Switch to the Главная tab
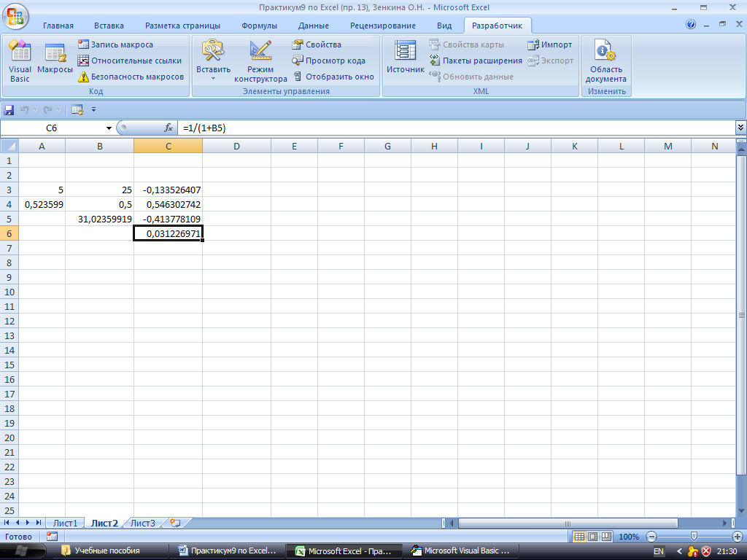The image size is (747, 560). pos(58,26)
